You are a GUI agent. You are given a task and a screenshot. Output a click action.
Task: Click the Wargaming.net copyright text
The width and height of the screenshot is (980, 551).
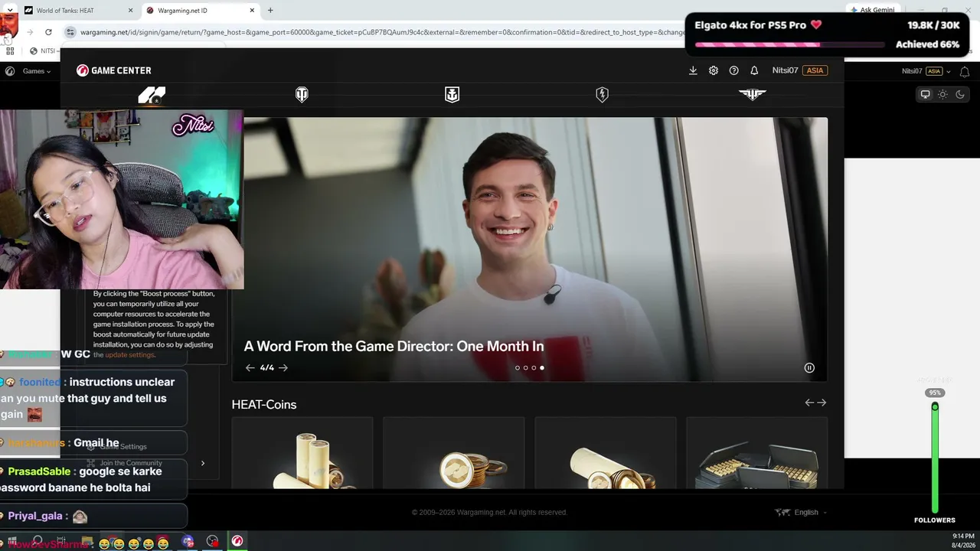point(489,513)
